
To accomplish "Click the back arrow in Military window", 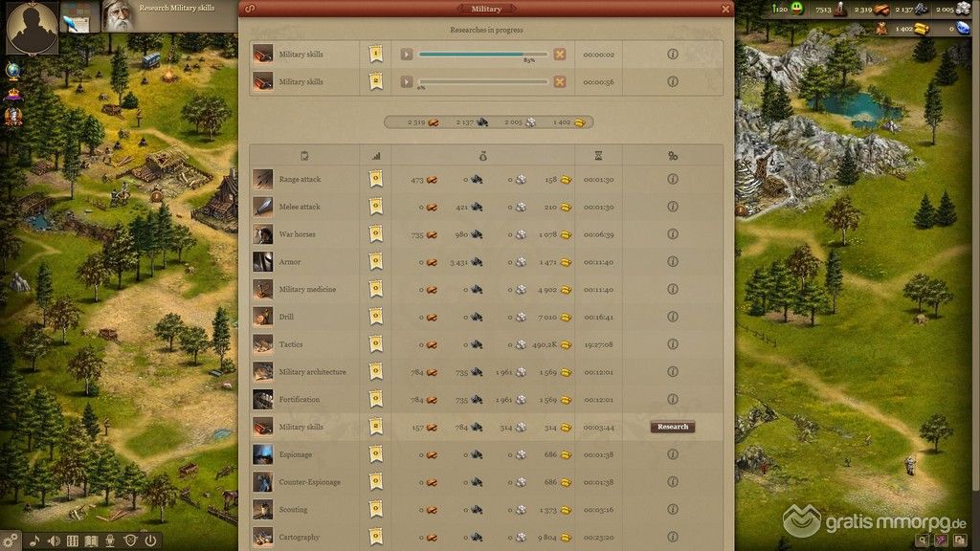I will click(x=250, y=9).
